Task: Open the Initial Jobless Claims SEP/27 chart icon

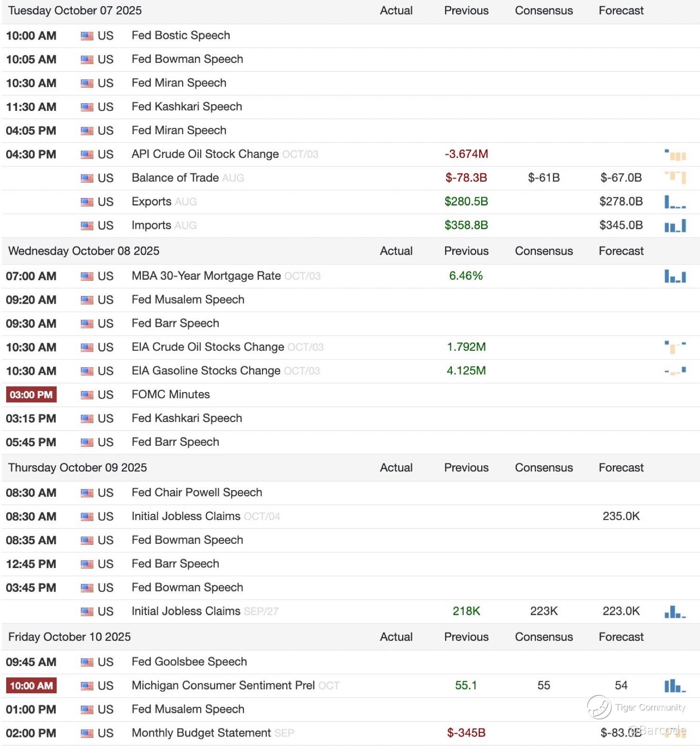Action: [x=675, y=611]
